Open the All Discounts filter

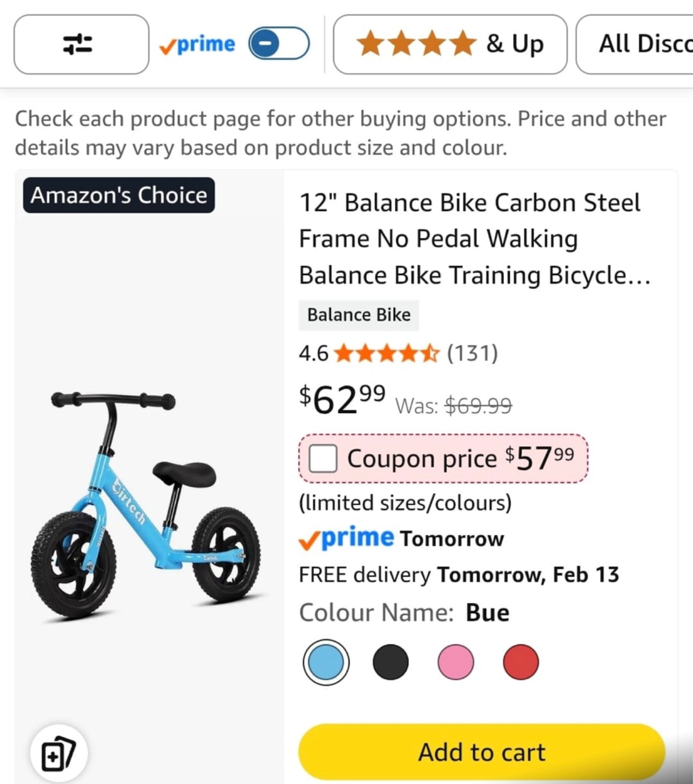tap(645, 44)
